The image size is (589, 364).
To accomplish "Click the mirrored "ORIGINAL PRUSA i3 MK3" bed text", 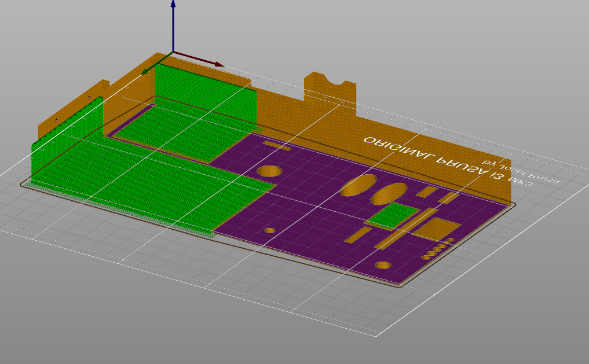I will [x=448, y=163].
